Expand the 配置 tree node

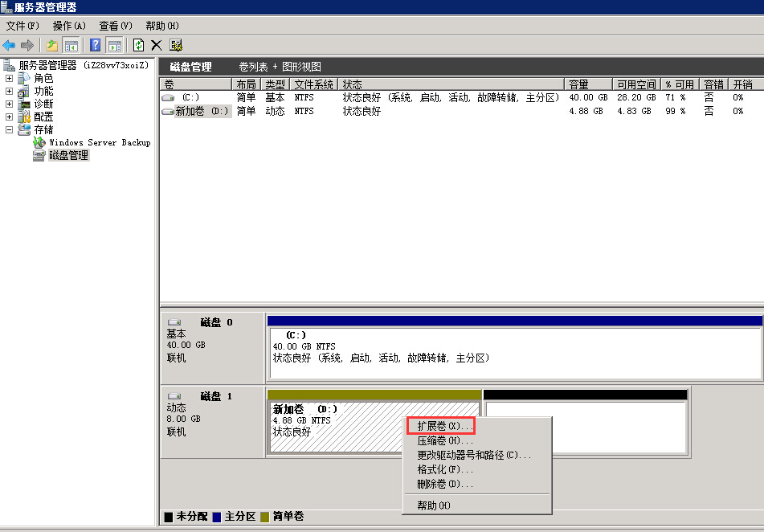pyautogui.click(x=10, y=117)
